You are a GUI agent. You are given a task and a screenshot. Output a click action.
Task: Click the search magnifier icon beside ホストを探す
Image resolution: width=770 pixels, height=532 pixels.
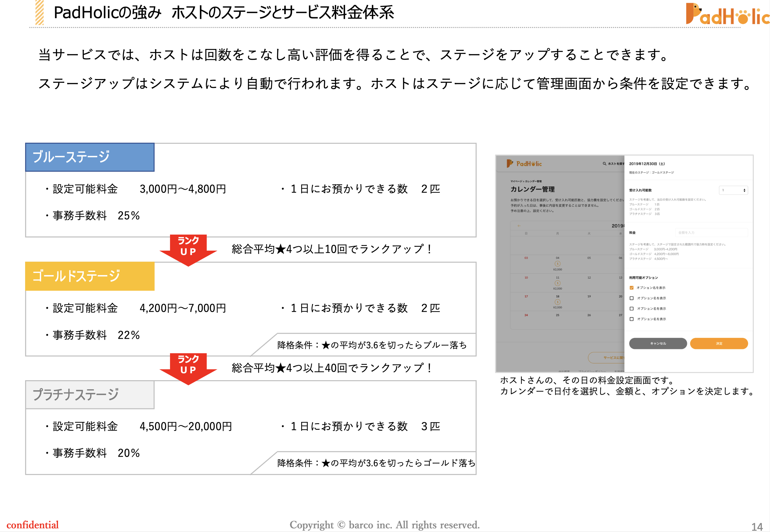pyautogui.click(x=604, y=164)
